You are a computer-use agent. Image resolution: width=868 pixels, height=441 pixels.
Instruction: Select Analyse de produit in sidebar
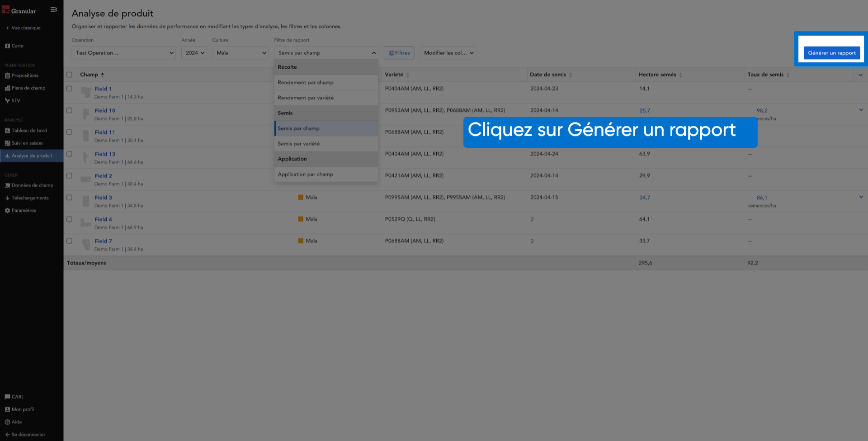point(32,156)
